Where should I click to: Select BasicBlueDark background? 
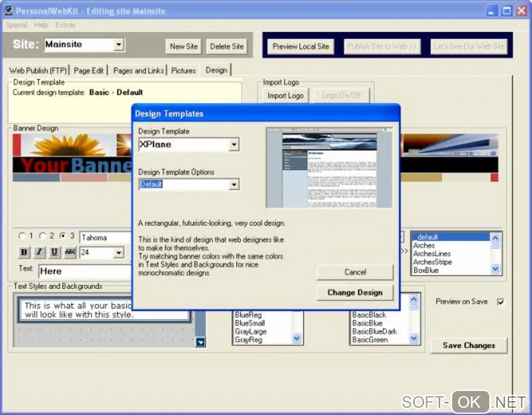pyautogui.click(x=379, y=332)
